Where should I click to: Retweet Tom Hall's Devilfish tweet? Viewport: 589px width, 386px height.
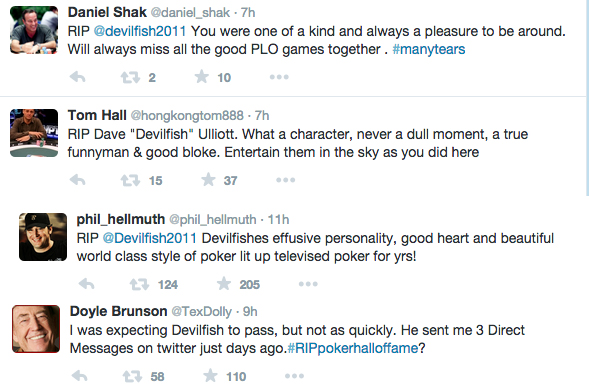[130, 181]
